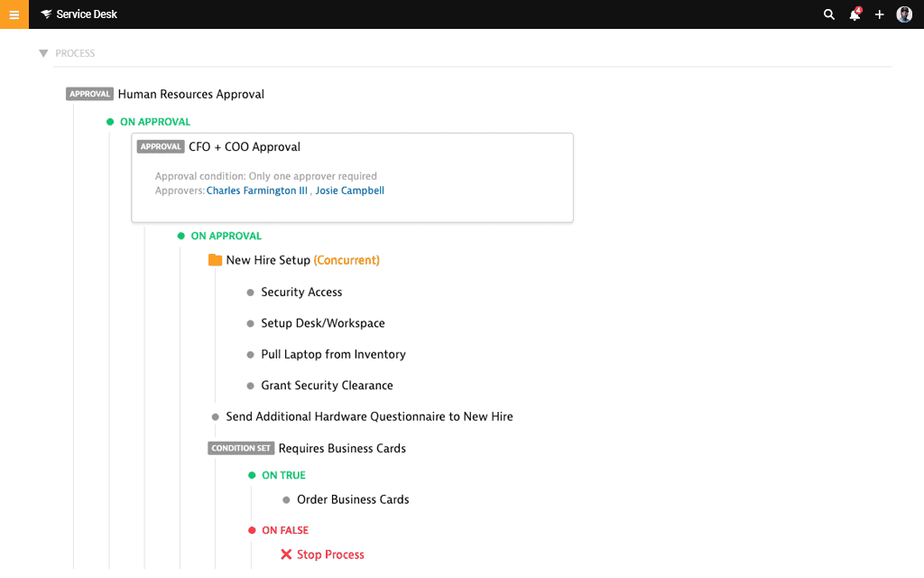The width and height of the screenshot is (924, 578).
Task: Open the user profile avatar
Action: pyautogui.click(x=904, y=14)
